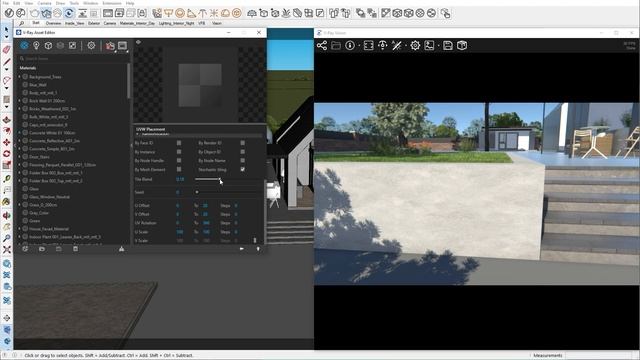Open the folder icon in V-Ray Vision
Viewport: 640px width, 360px height.
(x=336, y=45)
